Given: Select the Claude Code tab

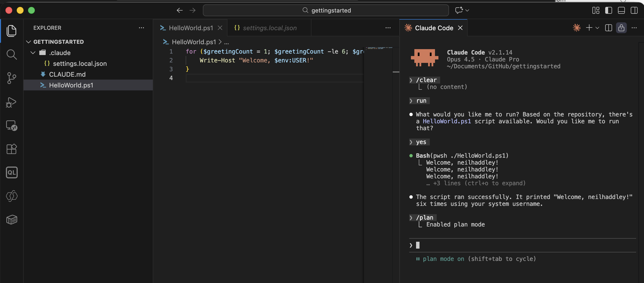Looking at the screenshot, I should (x=434, y=28).
